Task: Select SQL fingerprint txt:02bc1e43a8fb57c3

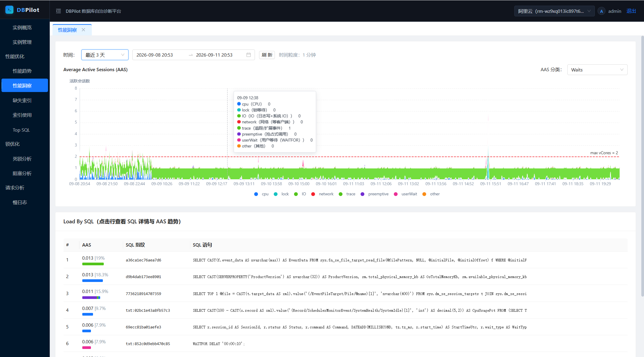Action: [148, 310]
